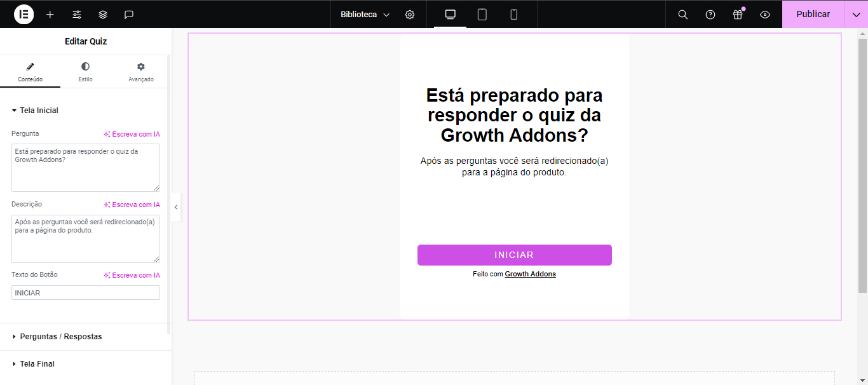Switch to the Estilo tab
The width and height of the screenshot is (868, 385).
click(85, 72)
